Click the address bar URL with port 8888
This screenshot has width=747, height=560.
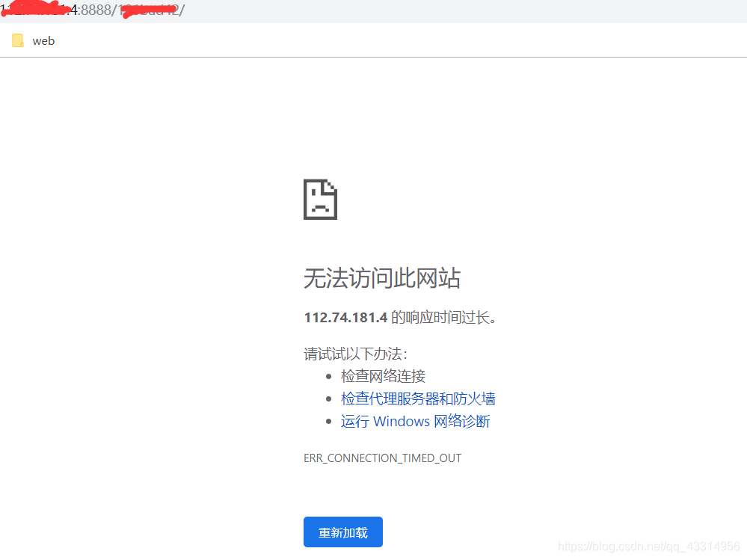(x=93, y=10)
